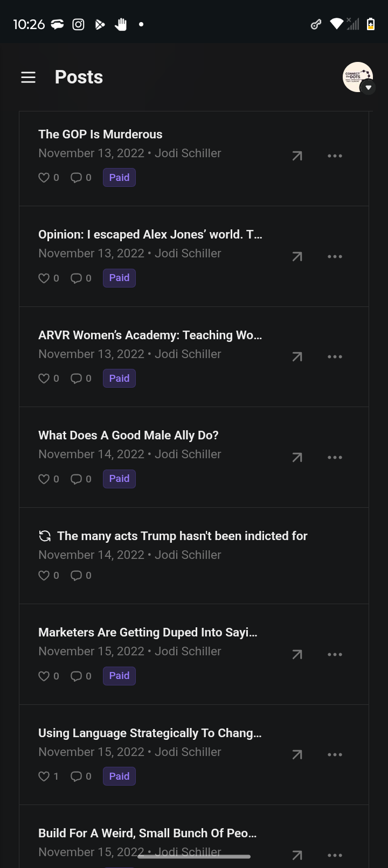The width and height of the screenshot is (388, 868).
Task: Open more options for The GOP Is Murderous
Action: [x=335, y=156]
